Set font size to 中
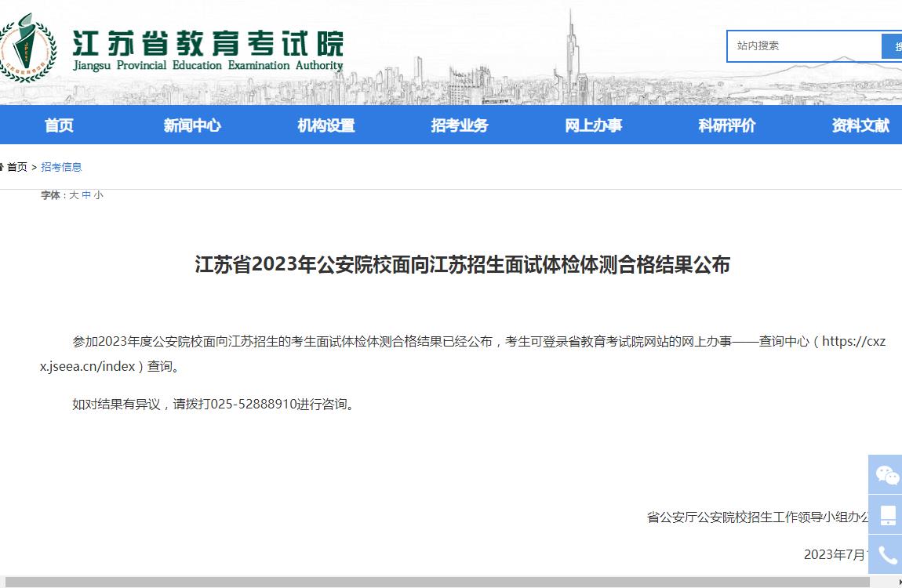 [x=86, y=195]
